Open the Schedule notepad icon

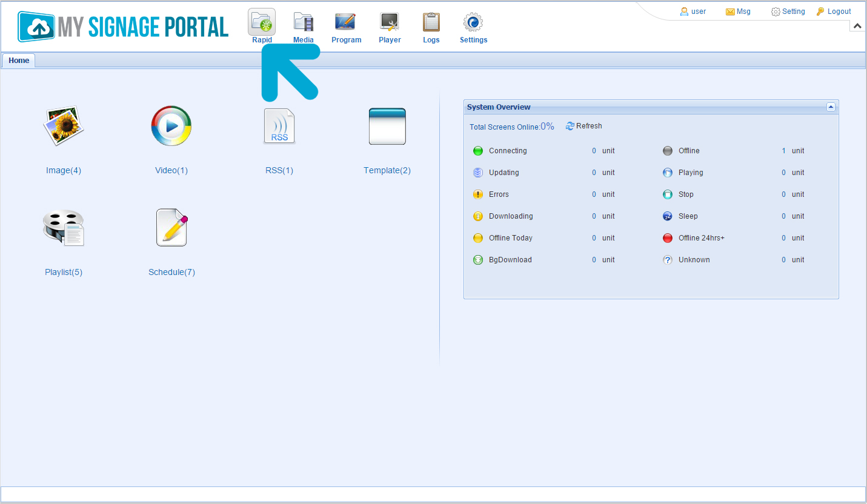point(171,228)
